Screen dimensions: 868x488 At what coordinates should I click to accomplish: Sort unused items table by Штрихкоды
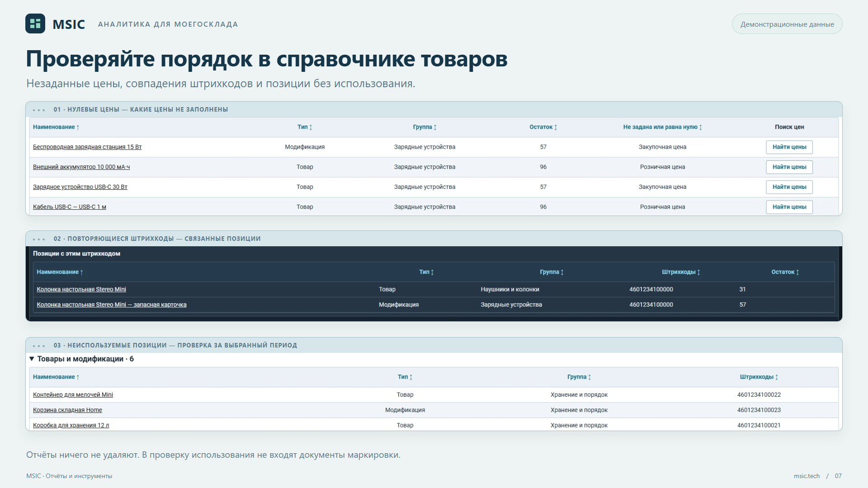click(x=759, y=377)
